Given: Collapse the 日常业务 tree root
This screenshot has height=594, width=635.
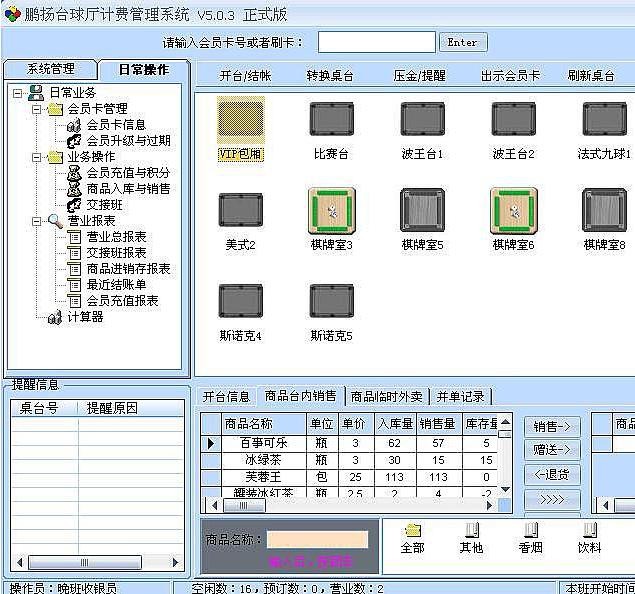Looking at the screenshot, I should [x=18, y=92].
